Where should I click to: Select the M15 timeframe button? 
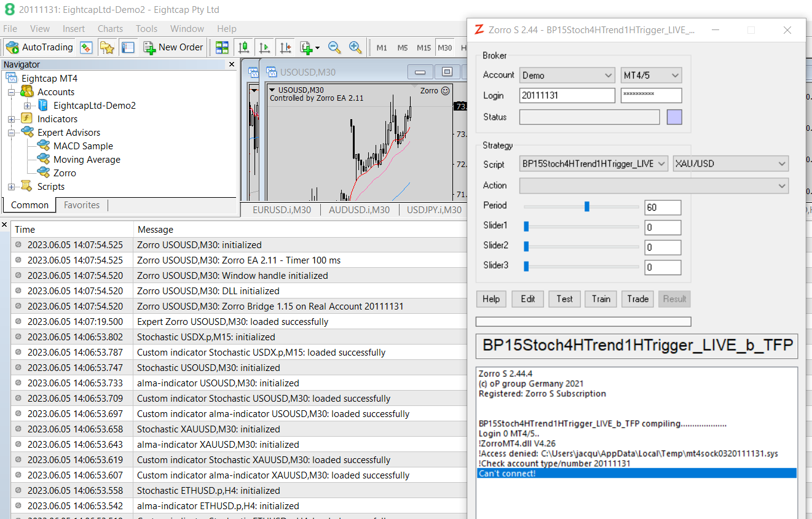coord(424,48)
